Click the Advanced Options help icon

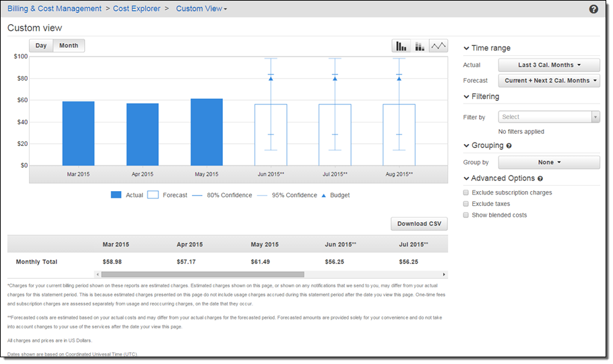coord(540,179)
